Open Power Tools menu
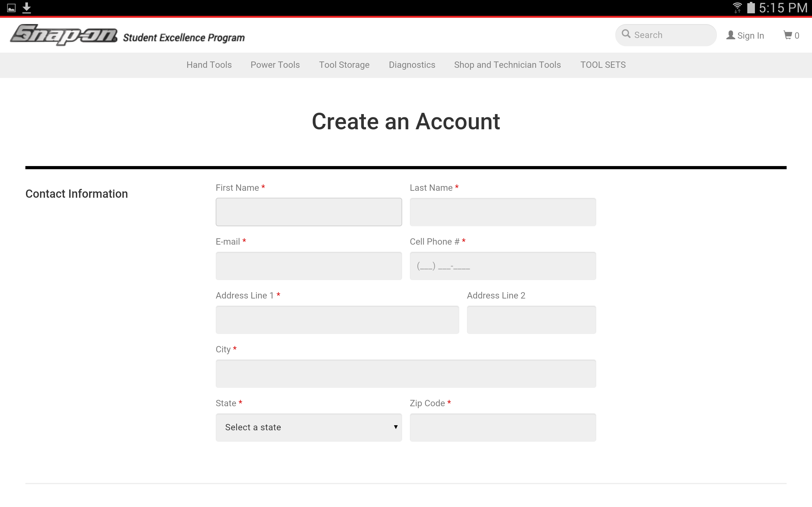The image size is (812, 507). click(x=275, y=65)
